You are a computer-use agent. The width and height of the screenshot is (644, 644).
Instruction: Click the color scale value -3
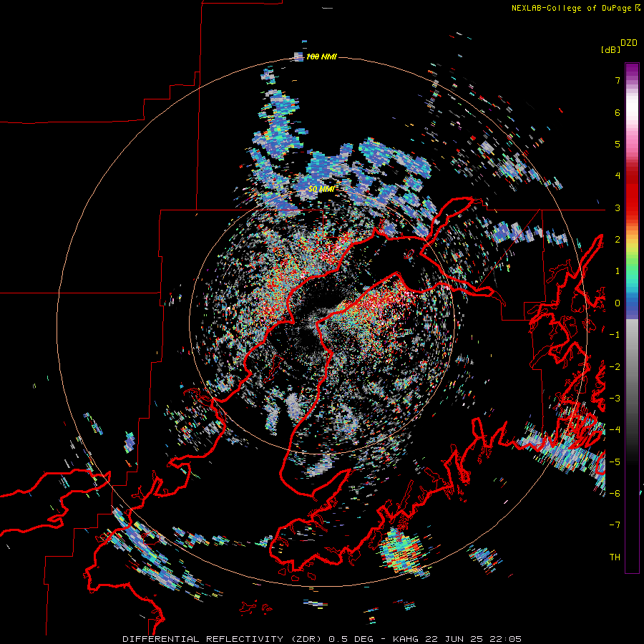coord(615,399)
